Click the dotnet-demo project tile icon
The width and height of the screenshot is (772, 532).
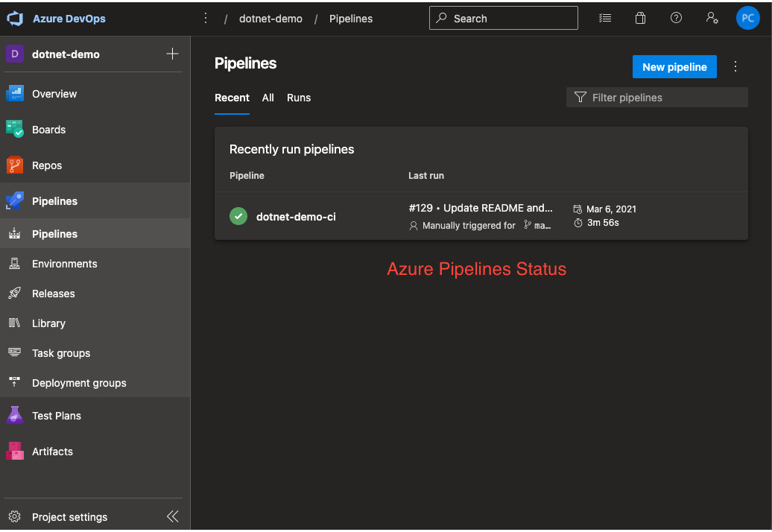[x=15, y=54]
